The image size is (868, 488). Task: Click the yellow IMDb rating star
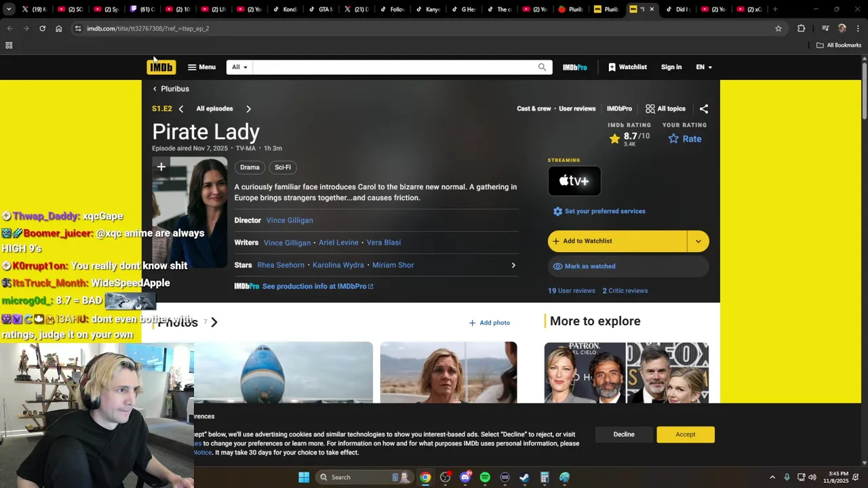coord(615,138)
